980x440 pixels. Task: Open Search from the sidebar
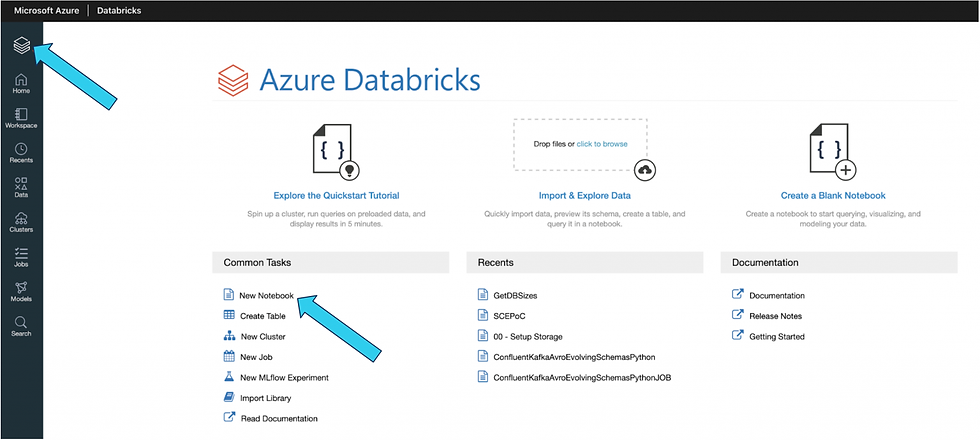21,326
